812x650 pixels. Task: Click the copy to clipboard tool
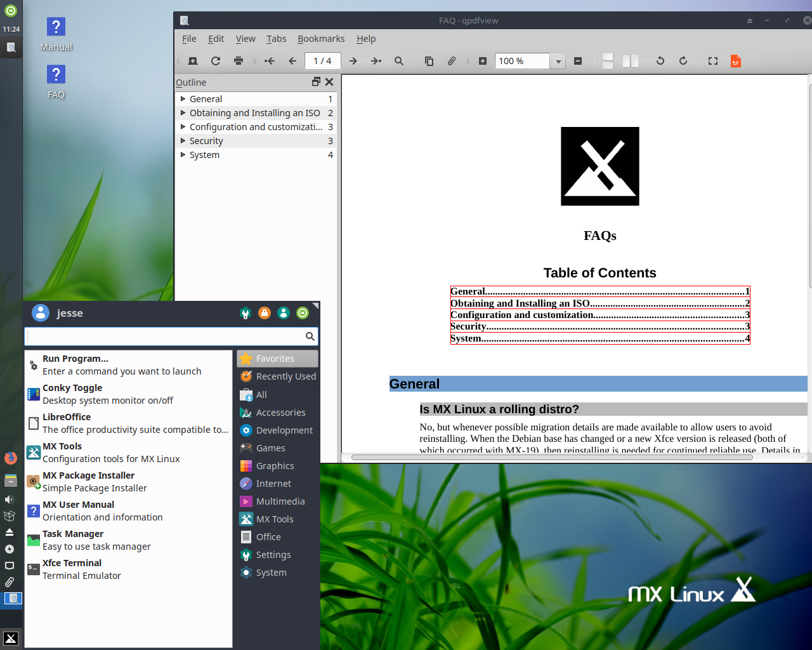[429, 61]
